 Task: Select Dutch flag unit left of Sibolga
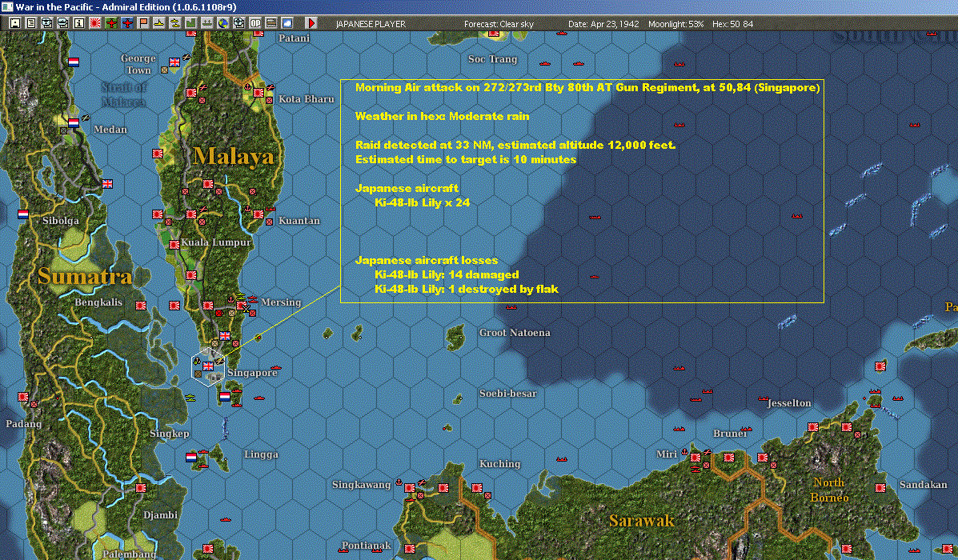[23, 214]
